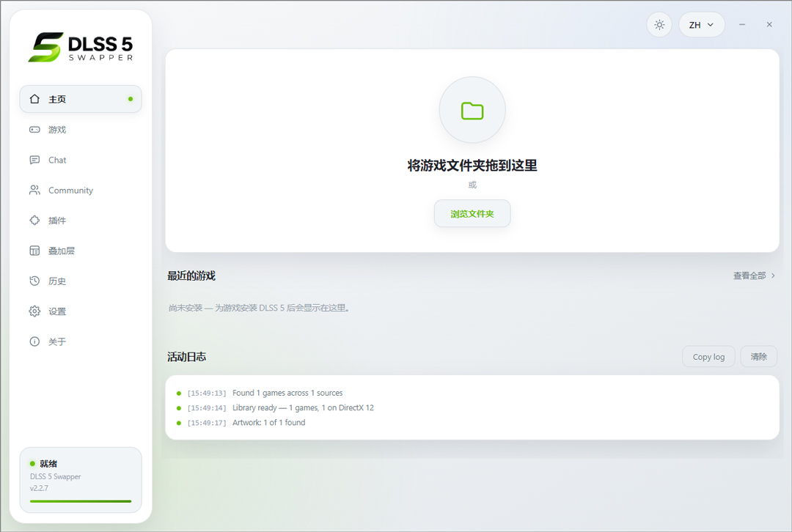Click the Copy log button
Image resolution: width=792 pixels, height=532 pixels.
coord(708,357)
